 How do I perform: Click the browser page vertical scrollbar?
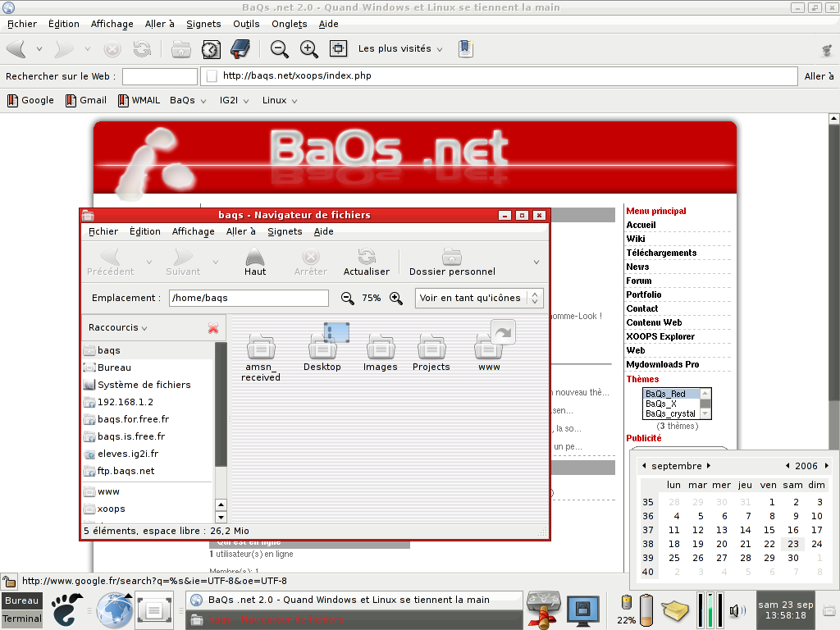[x=833, y=262]
